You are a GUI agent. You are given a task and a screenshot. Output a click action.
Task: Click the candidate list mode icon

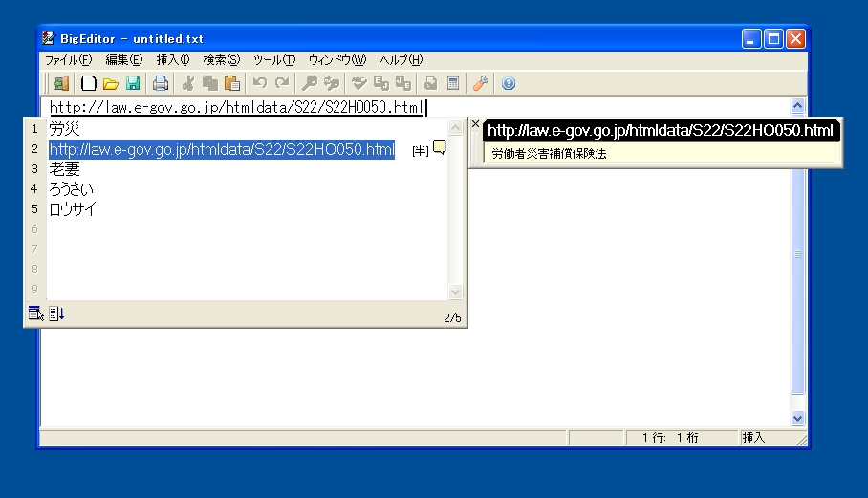coord(36,314)
